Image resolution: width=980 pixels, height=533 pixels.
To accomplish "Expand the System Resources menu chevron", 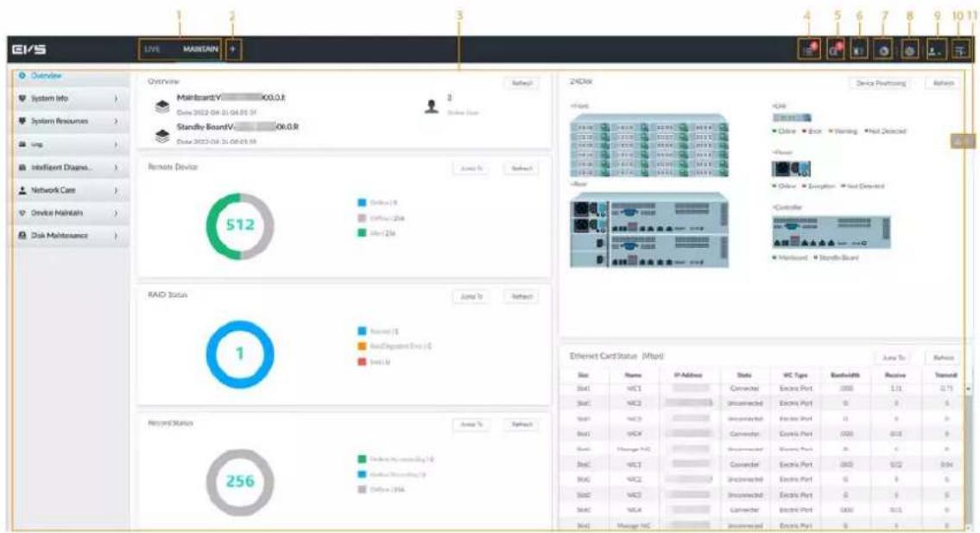I will click(117, 121).
